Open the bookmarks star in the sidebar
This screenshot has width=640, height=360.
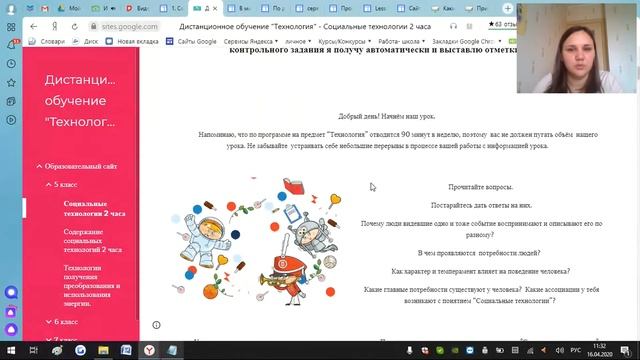click(x=11, y=82)
